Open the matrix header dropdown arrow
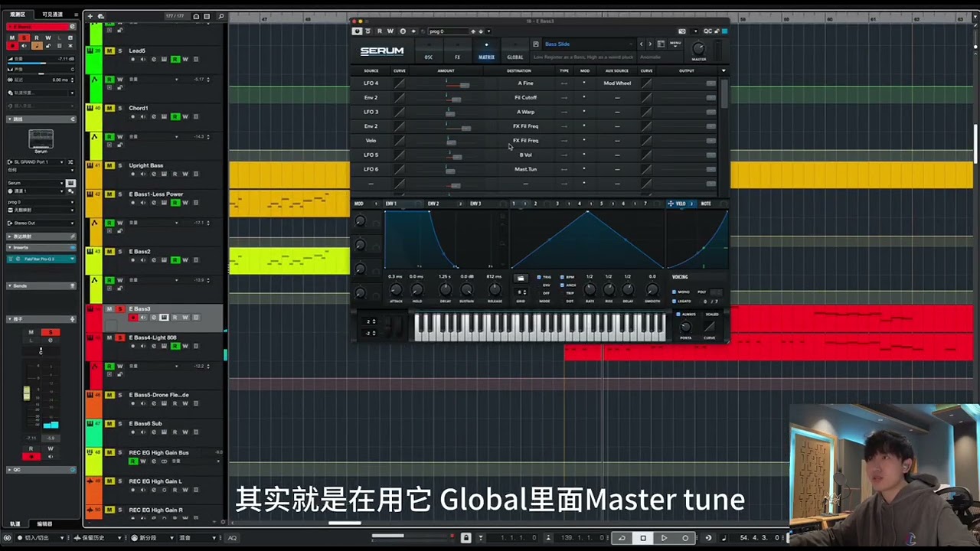980x551 pixels. (x=724, y=70)
